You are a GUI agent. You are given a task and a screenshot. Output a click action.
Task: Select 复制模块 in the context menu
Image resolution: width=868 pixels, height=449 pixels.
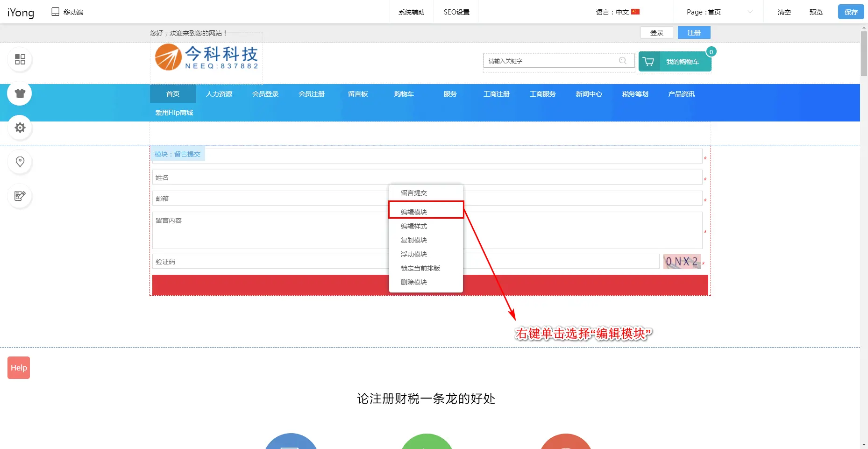pyautogui.click(x=414, y=240)
